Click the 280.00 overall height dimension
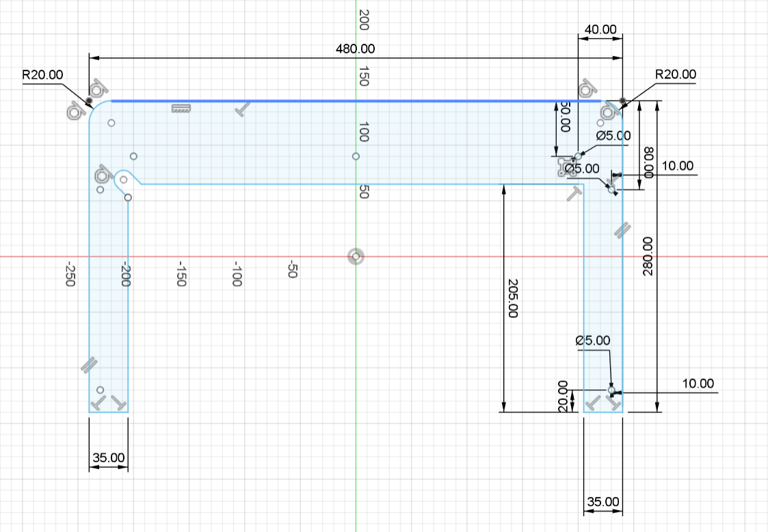Image resolution: width=768 pixels, height=532 pixels. tap(648, 256)
